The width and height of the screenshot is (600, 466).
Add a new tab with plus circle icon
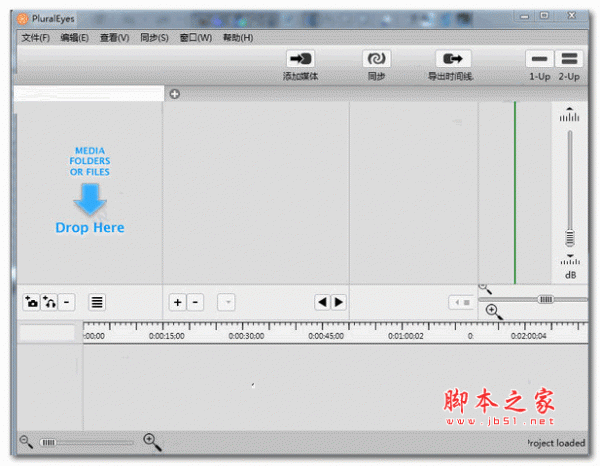coord(174,94)
